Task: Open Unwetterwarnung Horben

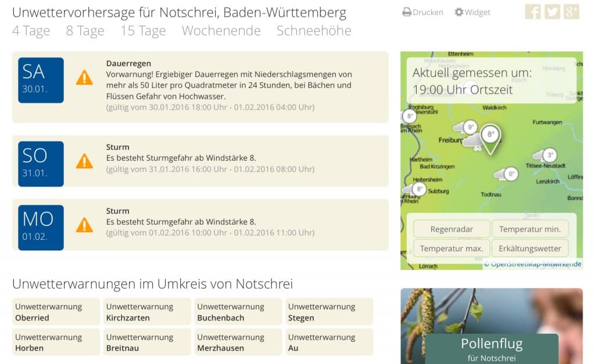Action: [x=56, y=342]
